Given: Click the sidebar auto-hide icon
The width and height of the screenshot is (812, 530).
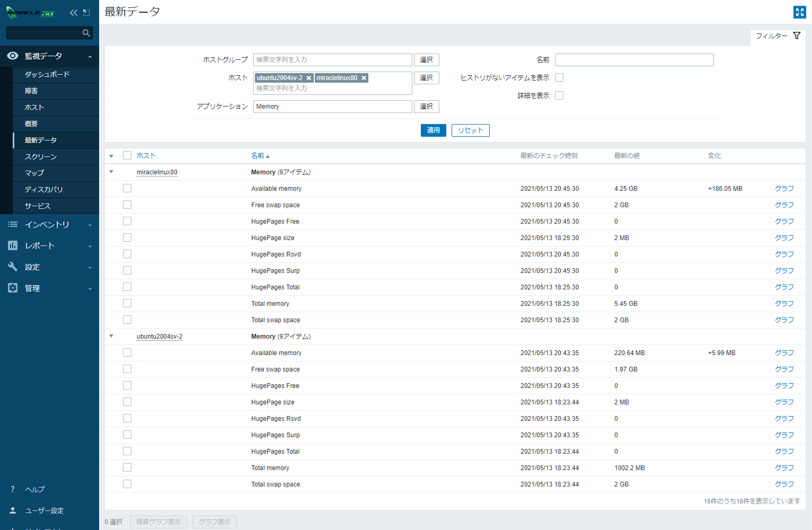Looking at the screenshot, I should pyautogui.click(x=86, y=13).
